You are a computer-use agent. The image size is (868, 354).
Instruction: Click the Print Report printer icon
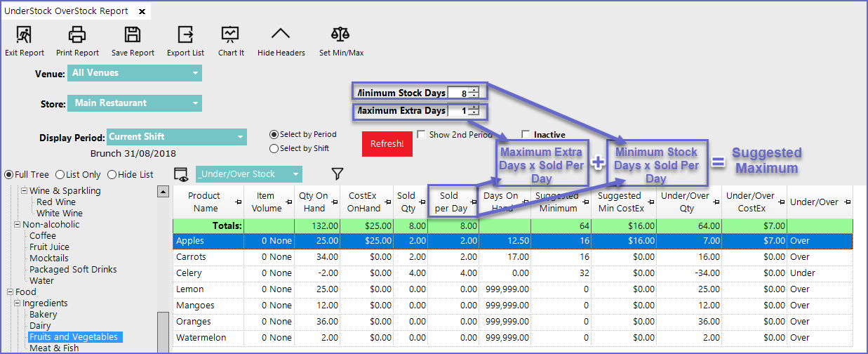pyautogui.click(x=77, y=34)
